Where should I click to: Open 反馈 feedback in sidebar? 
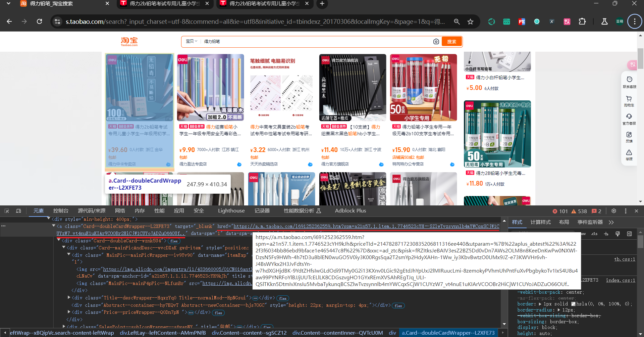tap(629, 137)
